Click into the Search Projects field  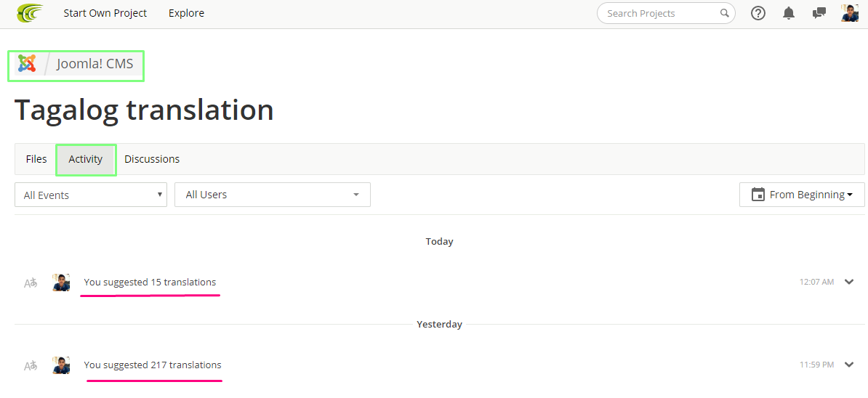click(x=658, y=13)
